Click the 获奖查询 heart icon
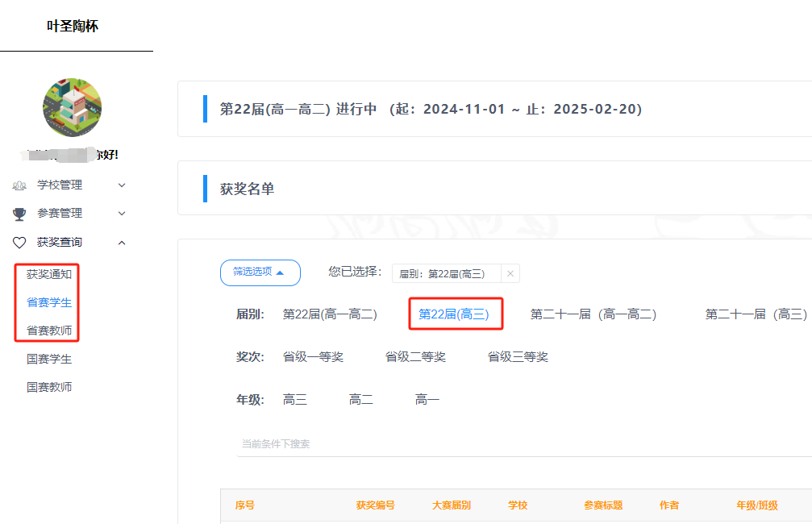This screenshot has height=524, width=812. pyautogui.click(x=19, y=241)
